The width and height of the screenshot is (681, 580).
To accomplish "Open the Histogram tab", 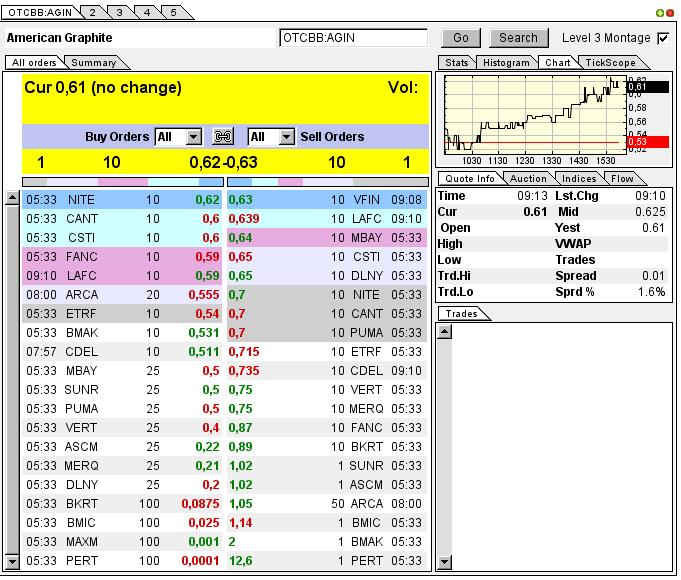I will (505, 63).
